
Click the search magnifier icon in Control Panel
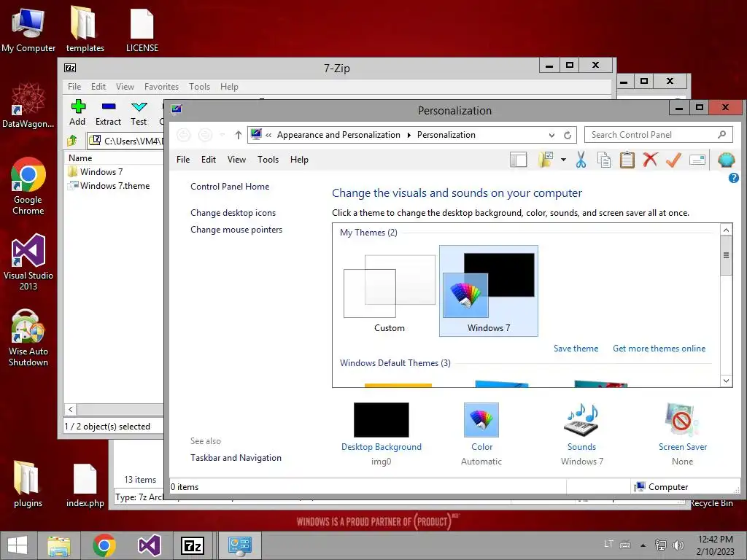[x=721, y=135]
